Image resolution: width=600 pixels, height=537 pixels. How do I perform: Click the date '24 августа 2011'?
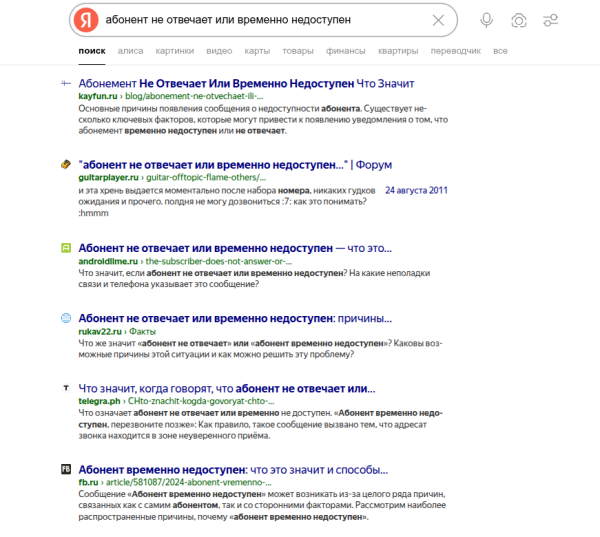coord(416,190)
